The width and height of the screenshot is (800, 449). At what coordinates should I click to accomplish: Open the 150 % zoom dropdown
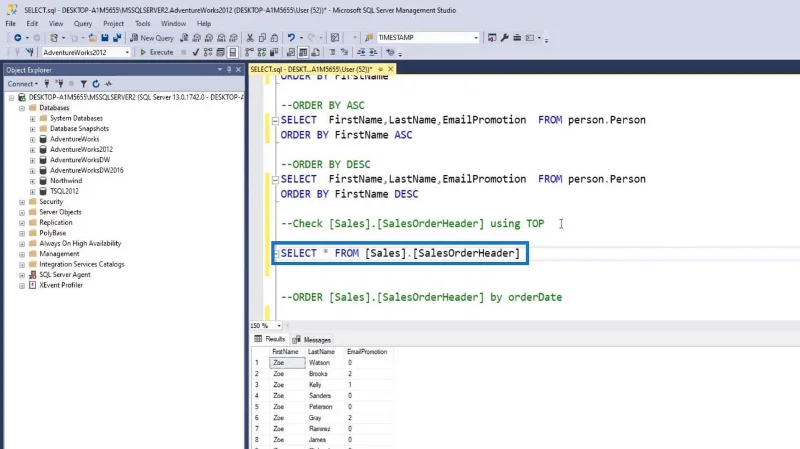(x=279, y=326)
